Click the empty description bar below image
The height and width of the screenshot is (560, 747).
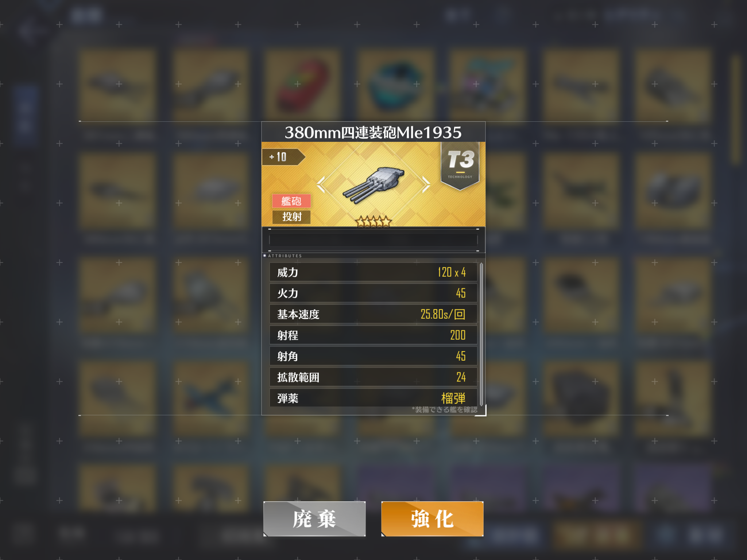[373, 240]
